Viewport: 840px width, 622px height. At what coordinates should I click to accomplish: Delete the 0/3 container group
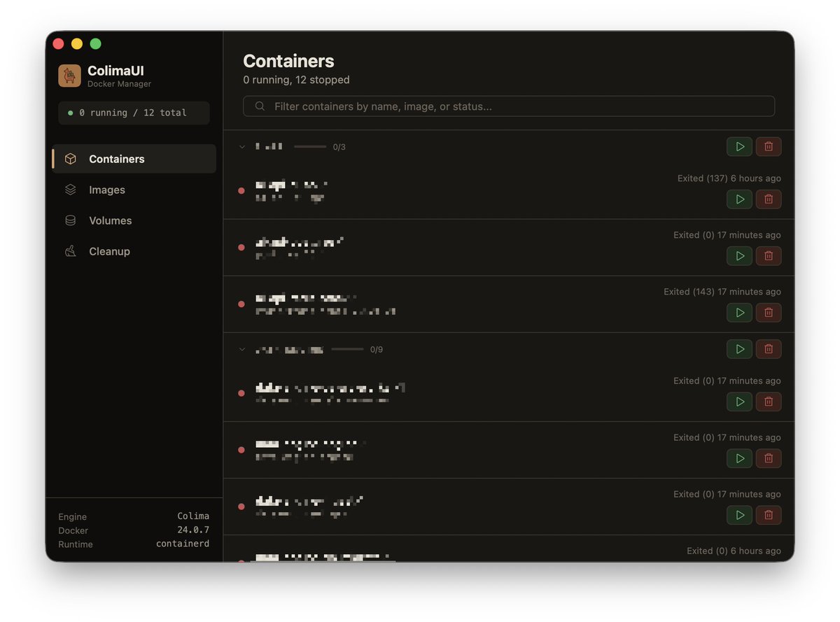point(769,146)
